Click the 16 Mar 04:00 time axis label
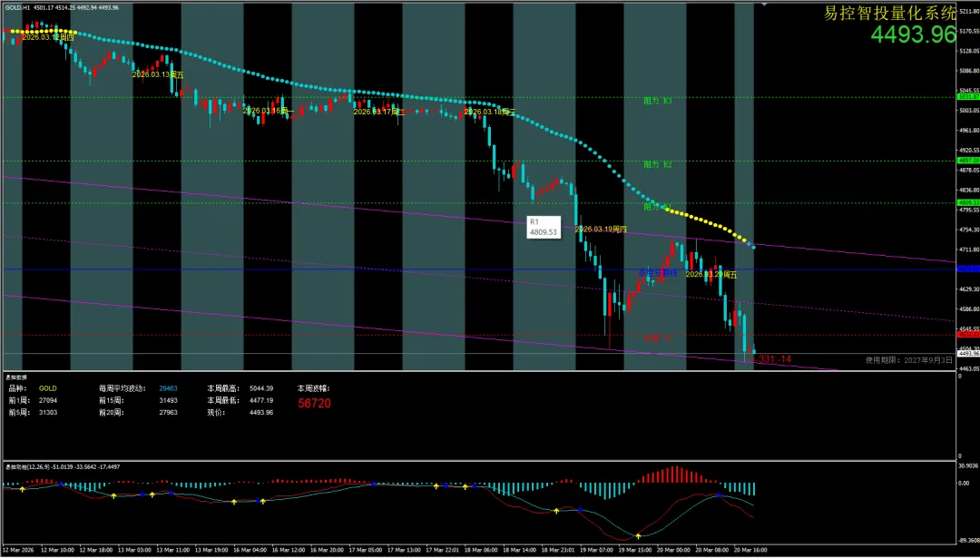Screen dimensions: 980x558 pyautogui.click(x=250, y=551)
